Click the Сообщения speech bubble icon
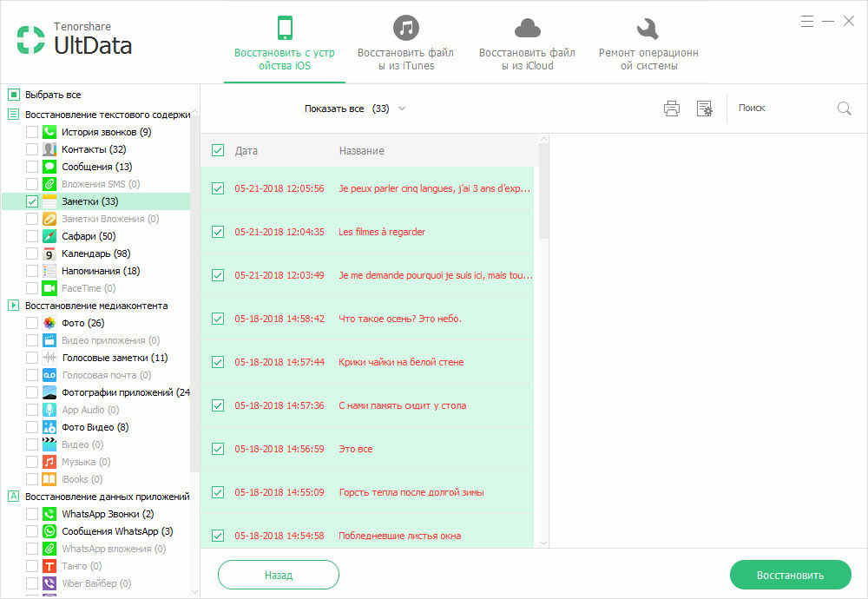The image size is (868, 599). (49, 167)
